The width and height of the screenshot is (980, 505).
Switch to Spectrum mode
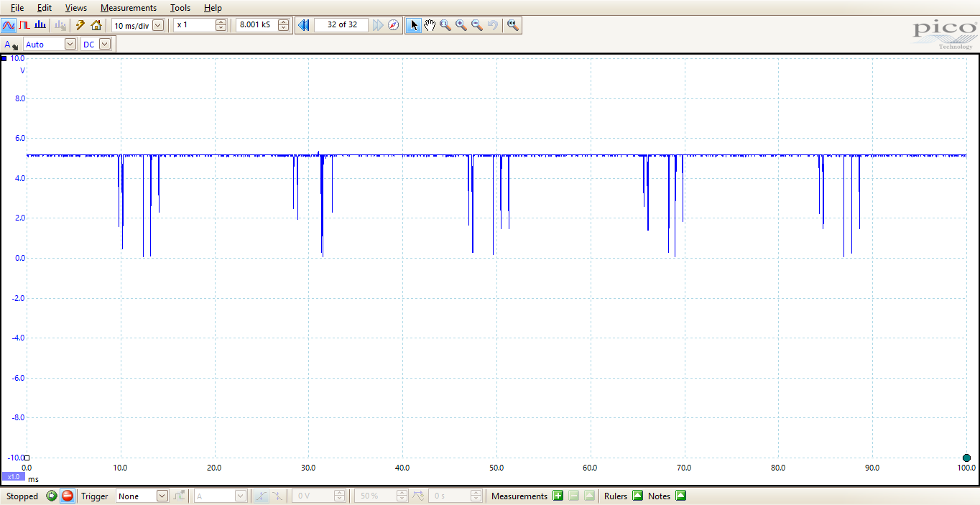40,25
